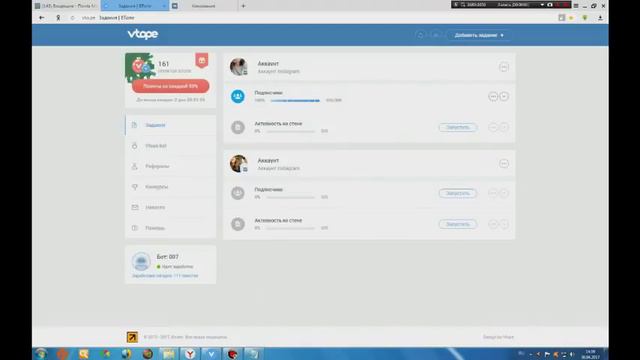Screen dimensions: 640x360
Task: Go to Рефералы in the sidebar
Action: coord(171,166)
